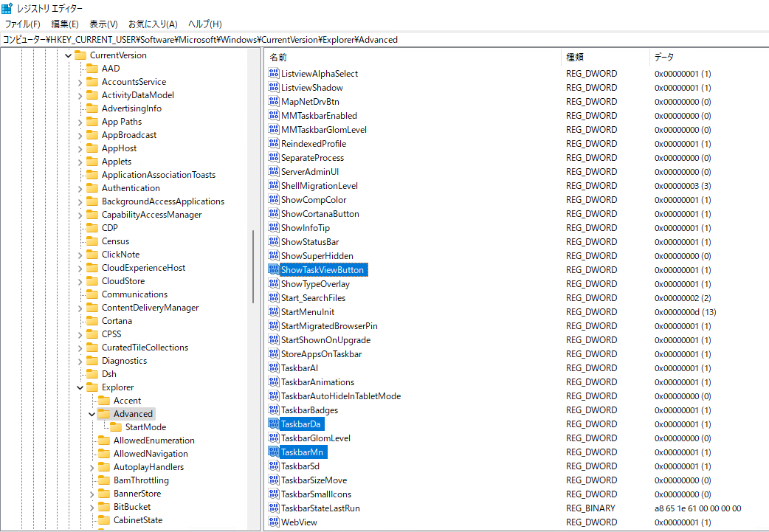
Task: Select the TaskbarGlomLevel value name
Action: pyautogui.click(x=316, y=438)
